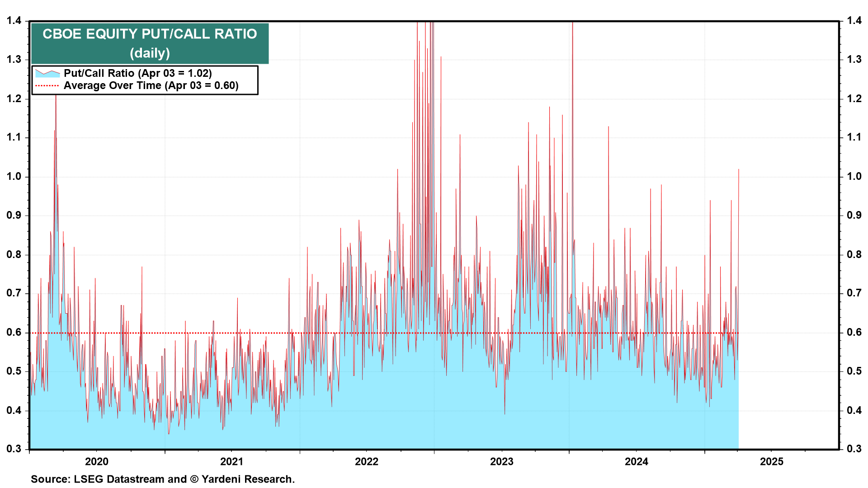The height and width of the screenshot is (488, 868).
Task: Click the last data spike near 1.02
Action: 738,171
